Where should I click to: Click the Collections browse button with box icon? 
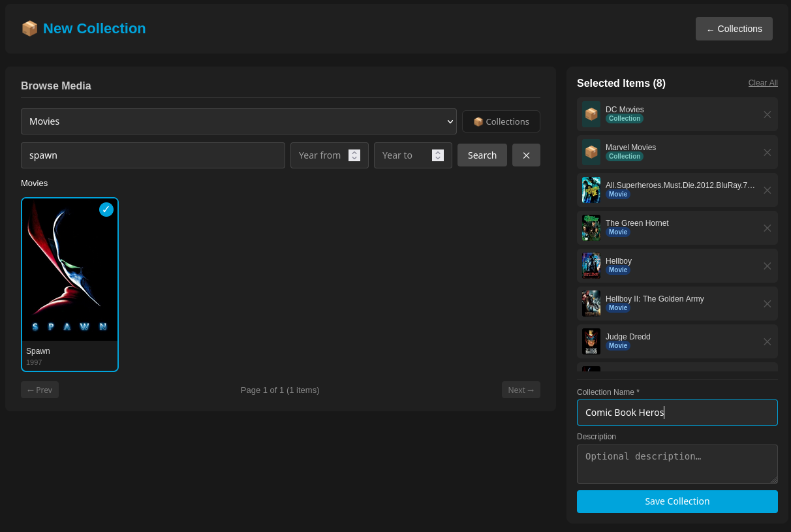tap(501, 121)
